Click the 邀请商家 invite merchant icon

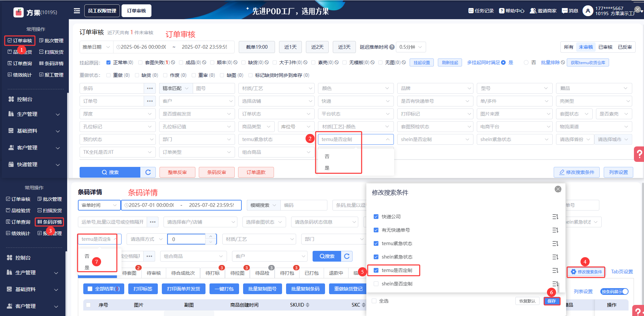(x=533, y=11)
